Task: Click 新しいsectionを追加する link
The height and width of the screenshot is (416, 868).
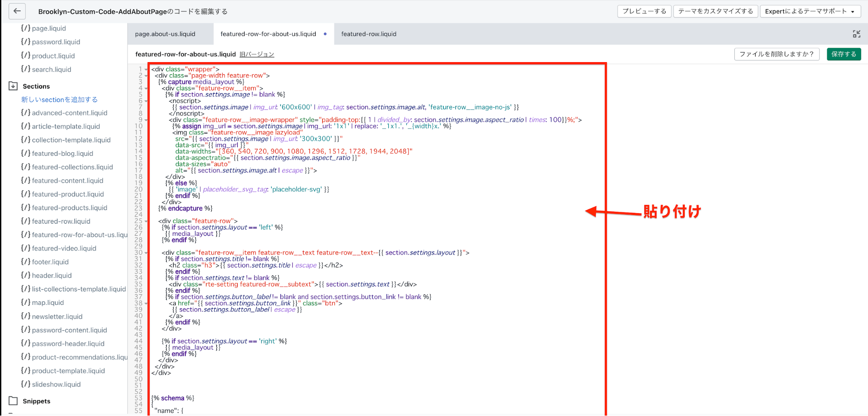Action: [x=59, y=99]
